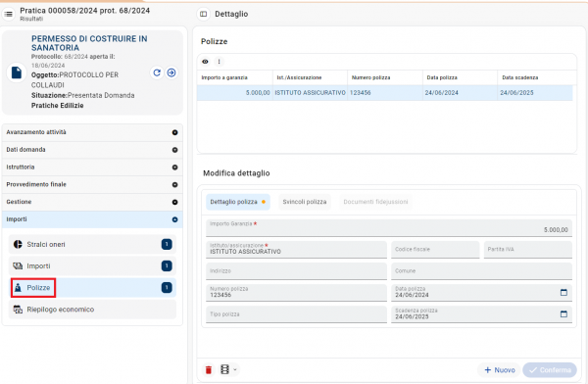Expand the Dati domanda section
Viewport: 588px width, 384px height.
click(x=92, y=150)
